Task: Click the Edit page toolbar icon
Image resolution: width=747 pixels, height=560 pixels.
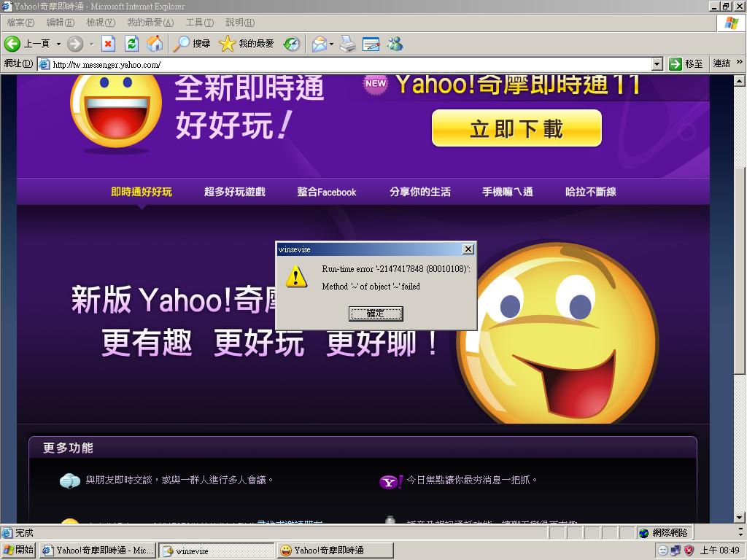Action: tap(371, 44)
